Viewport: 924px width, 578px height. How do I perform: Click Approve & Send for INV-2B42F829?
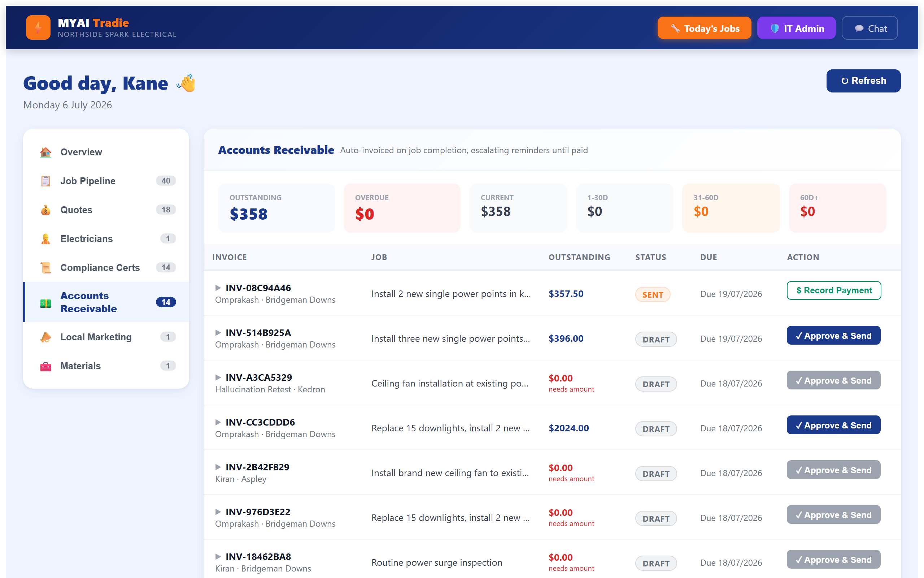pyautogui.click(x=833, y=469)
